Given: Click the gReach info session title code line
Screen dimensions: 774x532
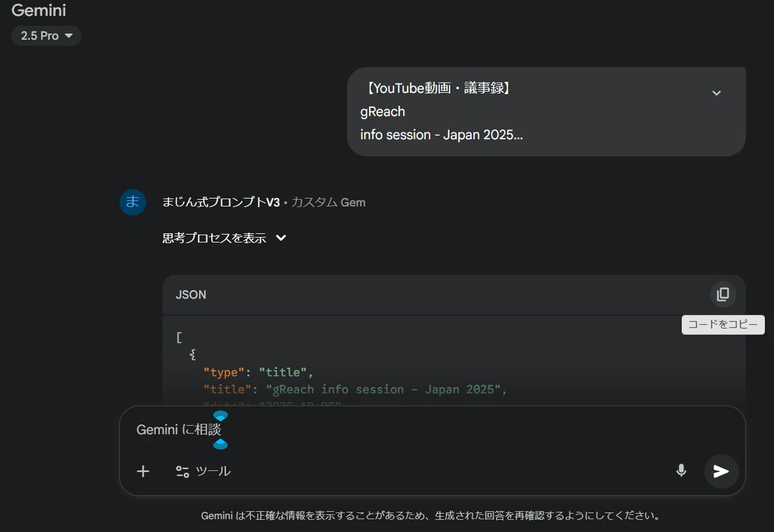Looking at the screenshot, I should [x=355, y=389].
